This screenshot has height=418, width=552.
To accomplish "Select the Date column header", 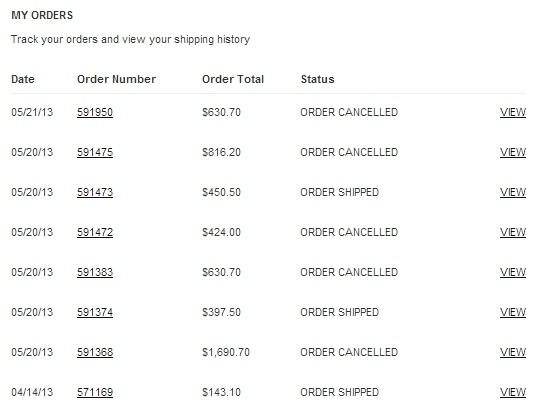I will [x=23, y=79].
